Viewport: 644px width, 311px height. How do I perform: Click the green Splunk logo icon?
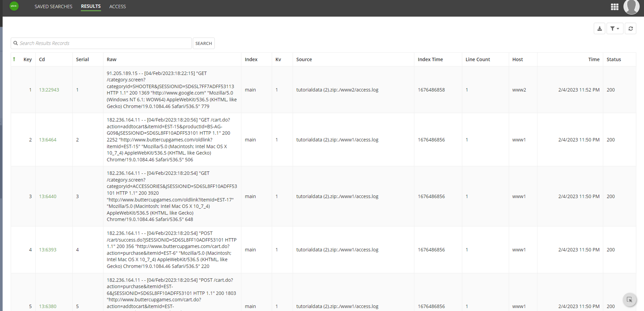pyautogui.click(x=14, y=6)
